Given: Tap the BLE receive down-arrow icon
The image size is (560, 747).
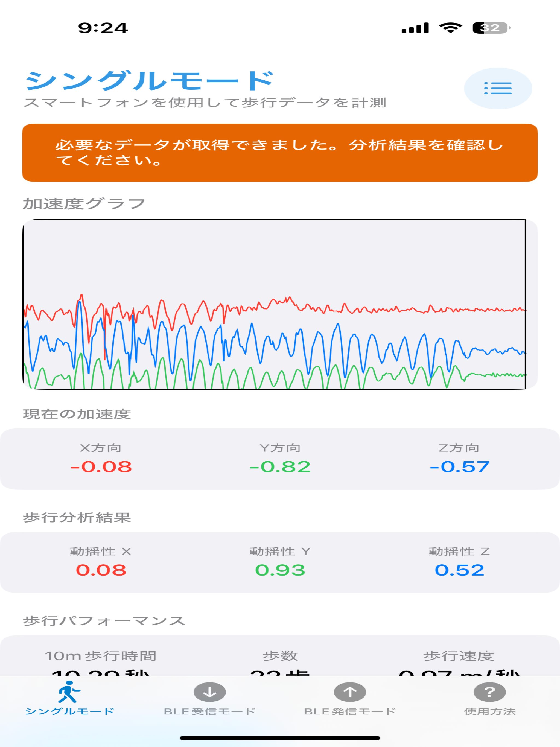Looking at the screenshot, I should click(x=210, y=692).
